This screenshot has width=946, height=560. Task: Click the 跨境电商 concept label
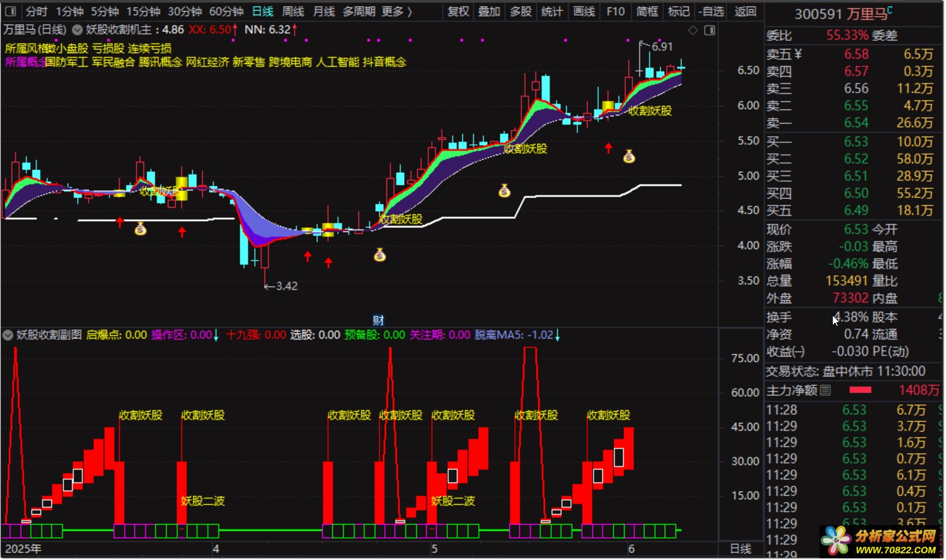pos(290,62)
